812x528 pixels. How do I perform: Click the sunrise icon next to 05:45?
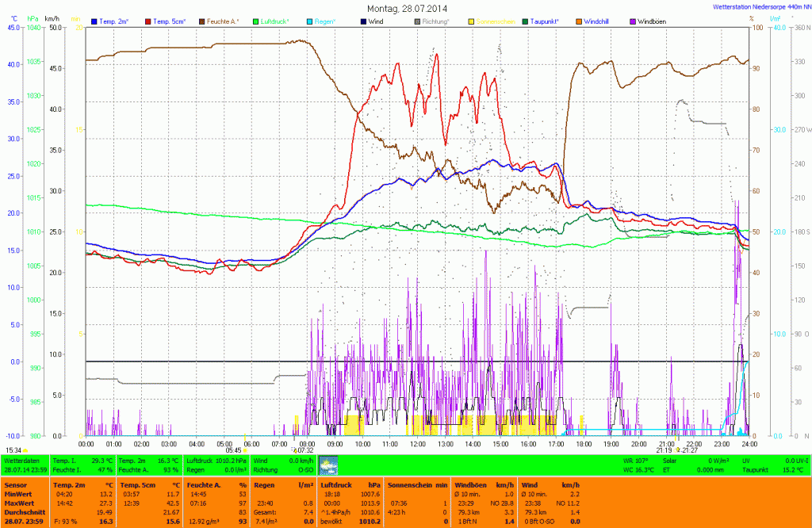pos(246,450)
